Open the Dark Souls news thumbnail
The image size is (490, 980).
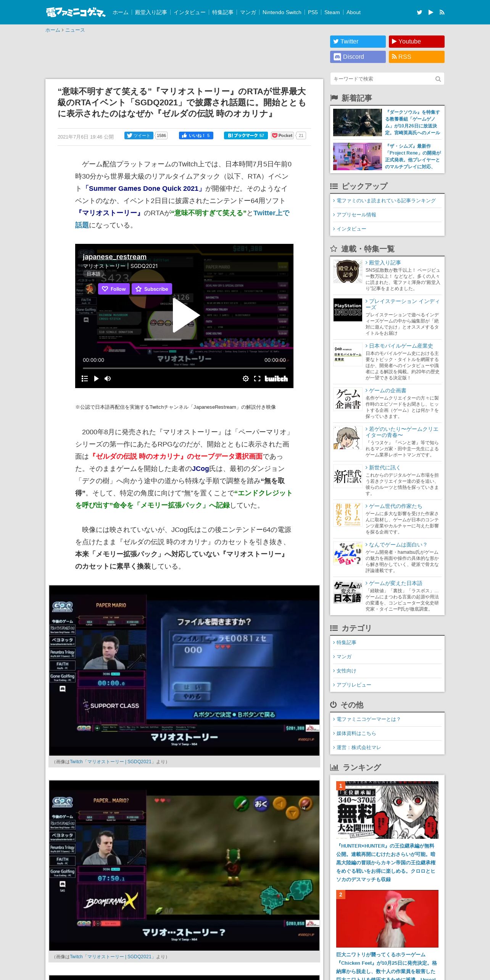pyautogui.click(x=358, y=122)
